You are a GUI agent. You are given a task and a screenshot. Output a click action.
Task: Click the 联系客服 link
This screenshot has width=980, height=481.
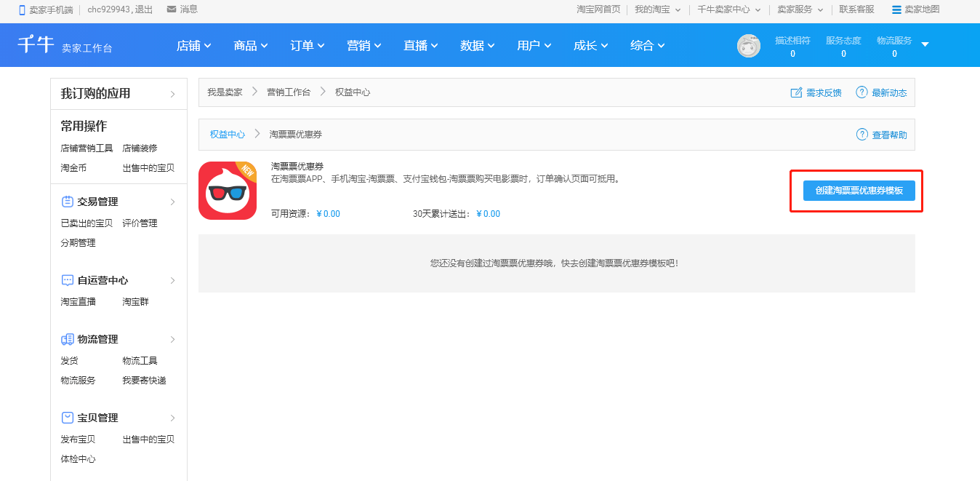coord(856,9)
